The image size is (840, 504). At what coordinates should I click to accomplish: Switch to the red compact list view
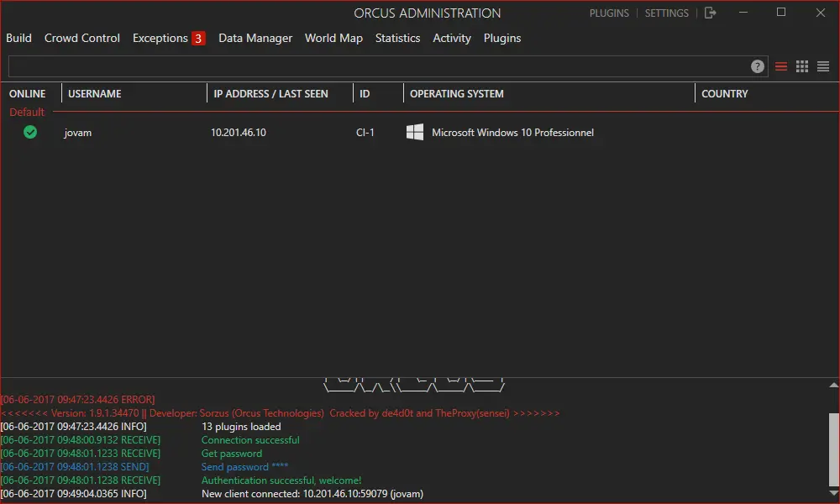(x=783, y=66)
